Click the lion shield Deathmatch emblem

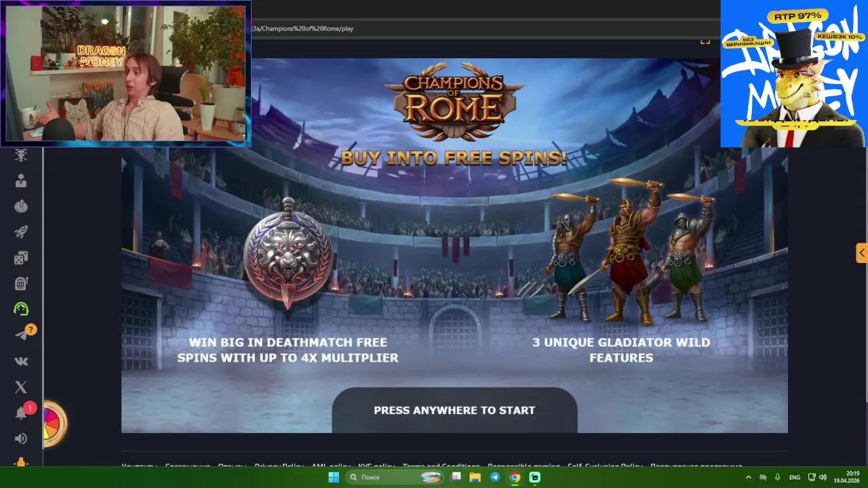(288, 254)
